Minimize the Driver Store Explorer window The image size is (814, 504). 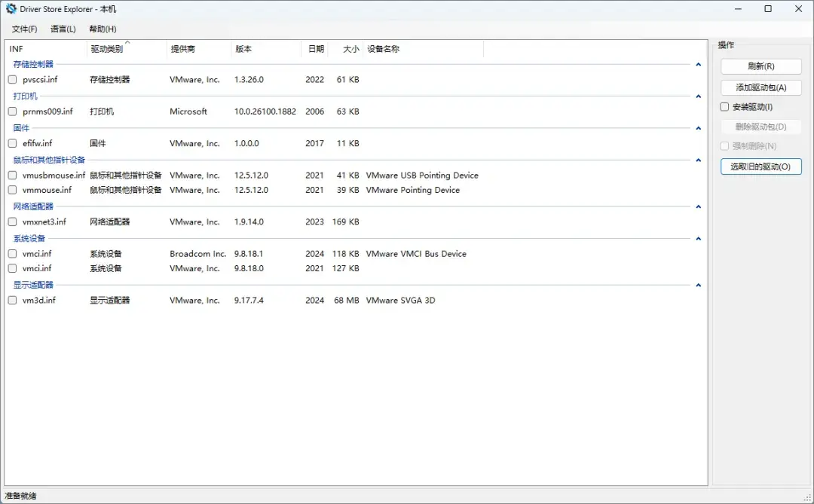(x=738, y=9)
